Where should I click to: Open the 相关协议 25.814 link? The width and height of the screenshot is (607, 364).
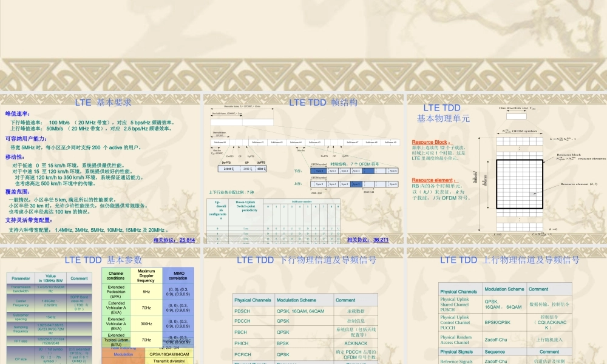174,240
